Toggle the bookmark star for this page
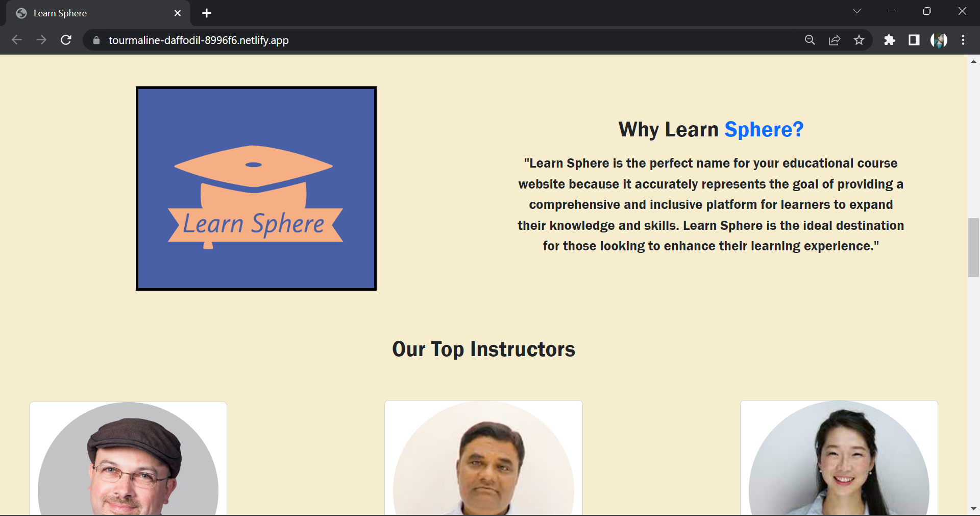This screenshot has height=516, width=980. coord(860,40)
